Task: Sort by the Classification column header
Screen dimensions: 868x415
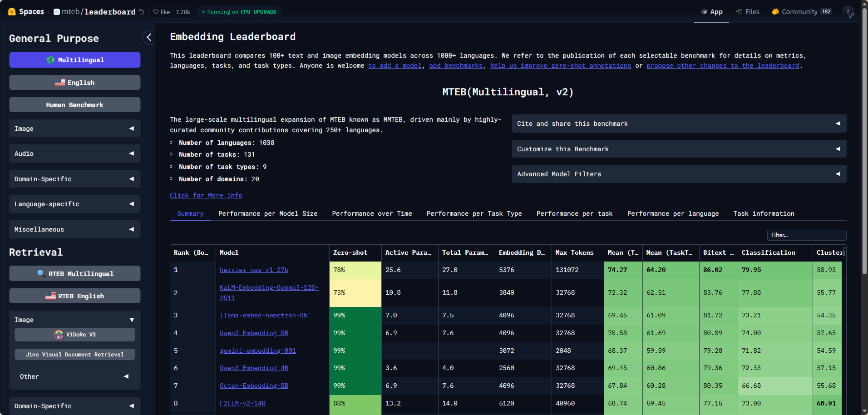Action: coord(775,253)
